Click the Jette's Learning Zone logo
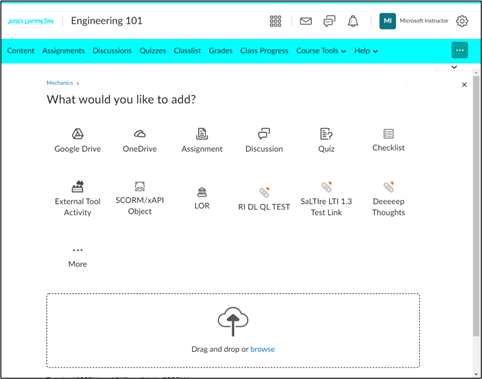482x379 pixels. point(31,21)
